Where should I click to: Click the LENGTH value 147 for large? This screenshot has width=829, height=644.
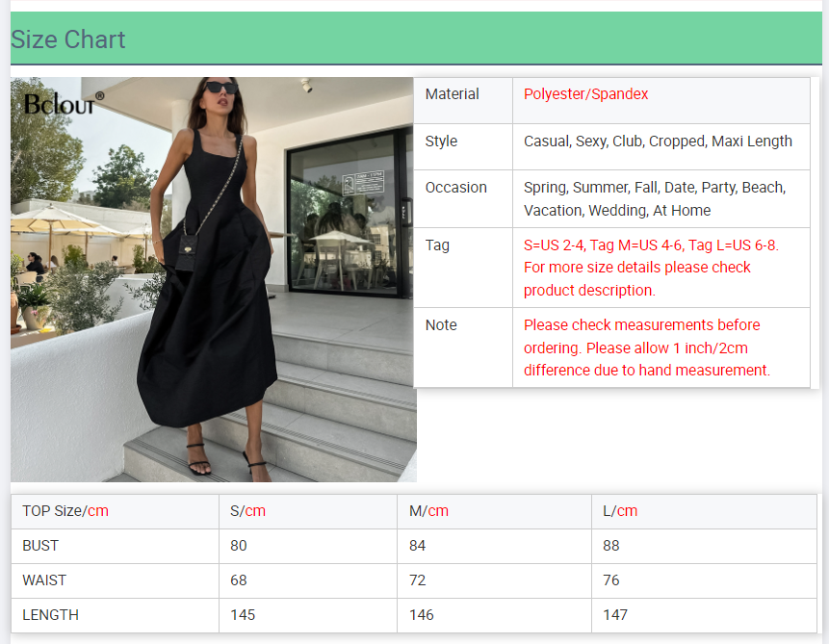pos(615,615)
